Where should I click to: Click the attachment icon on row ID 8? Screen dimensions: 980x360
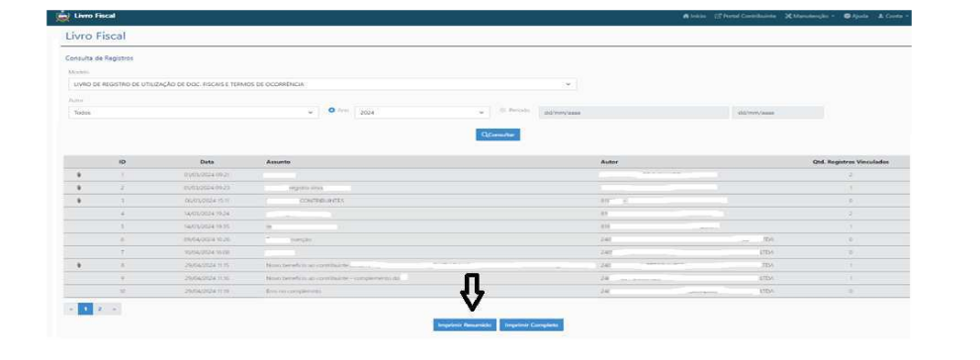coord(79,265)
